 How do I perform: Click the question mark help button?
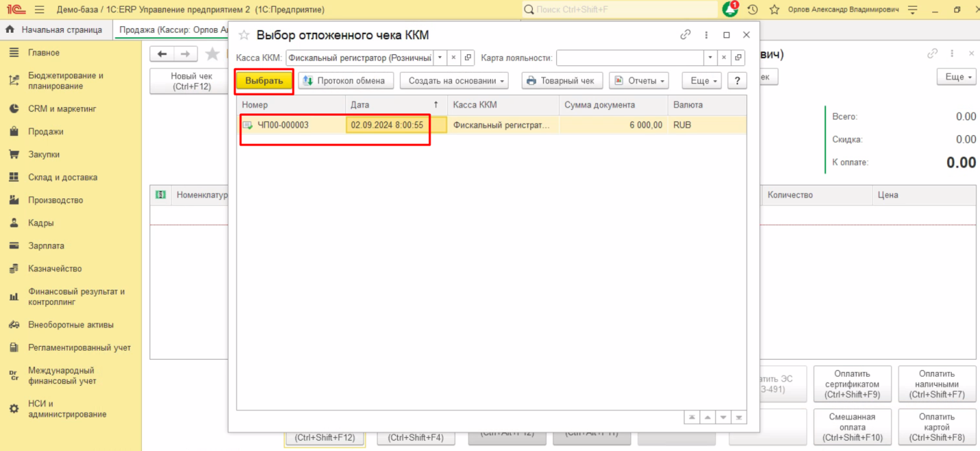pyautogui.click(x=737, y=81)
